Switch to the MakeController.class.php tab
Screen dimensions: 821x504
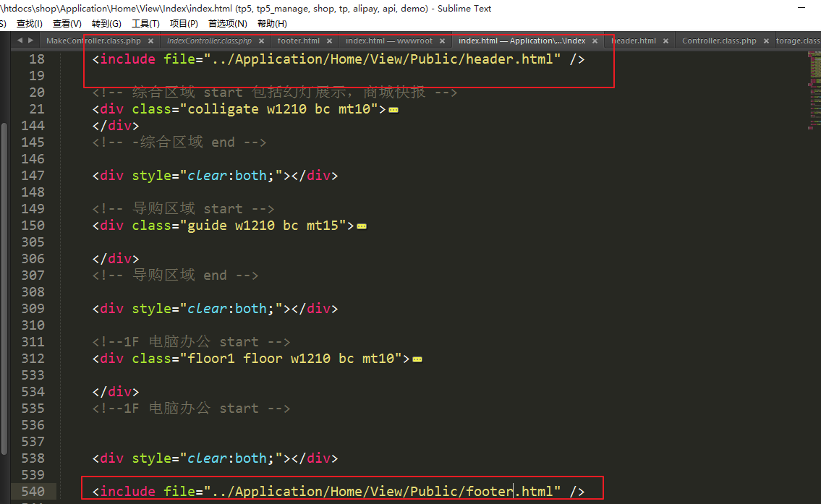coord(93,41)
